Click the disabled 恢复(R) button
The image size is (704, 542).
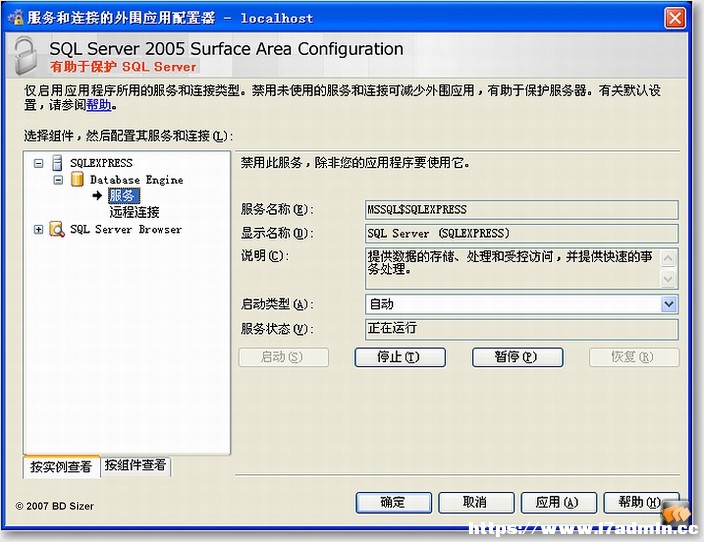(634, 357)
